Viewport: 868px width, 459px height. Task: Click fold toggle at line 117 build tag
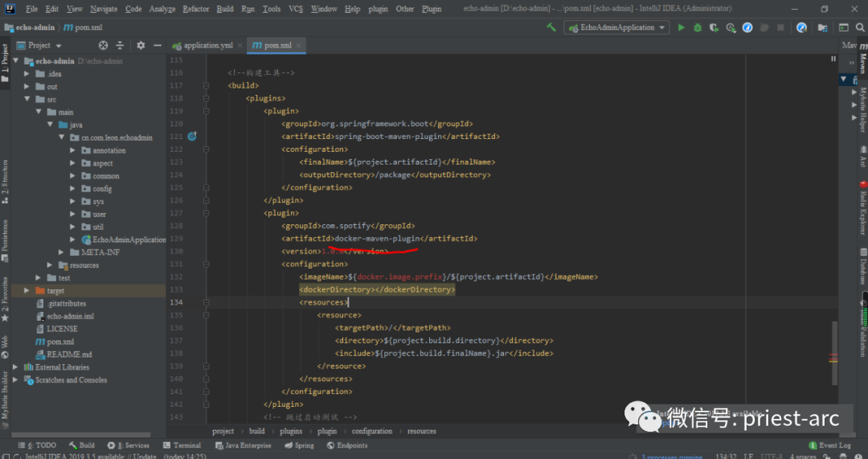tap(206, 86)
